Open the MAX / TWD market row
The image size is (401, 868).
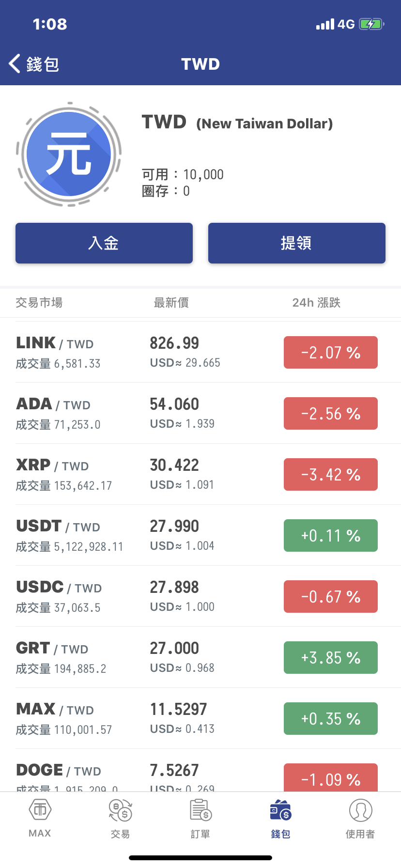[145, 718]
